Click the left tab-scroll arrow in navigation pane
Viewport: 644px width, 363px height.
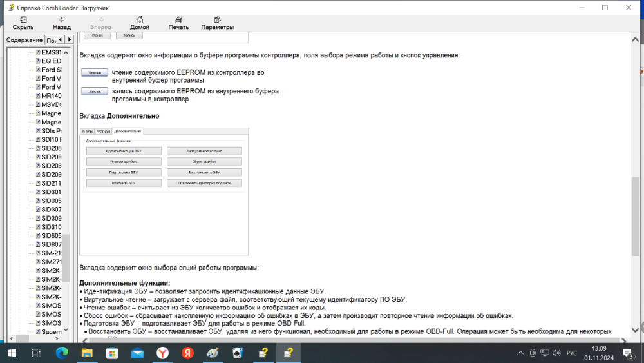click(x=61, y=39)
